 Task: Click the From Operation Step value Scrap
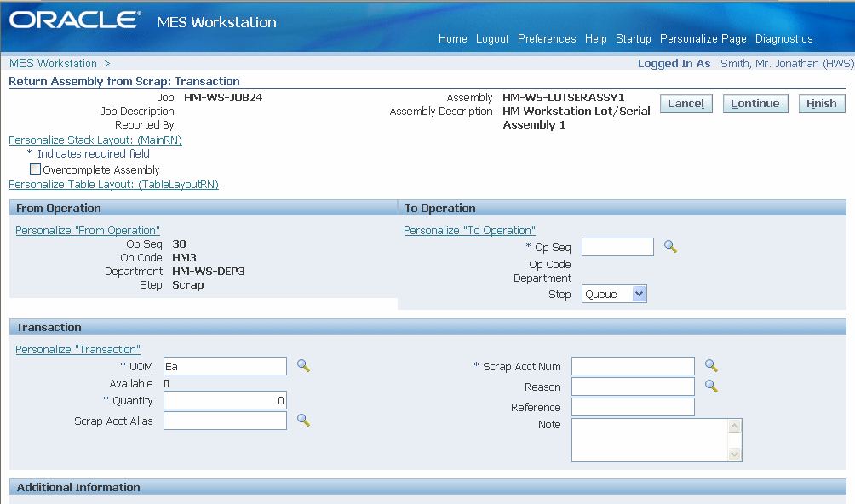pyautogui.click(x=188, y=285)
